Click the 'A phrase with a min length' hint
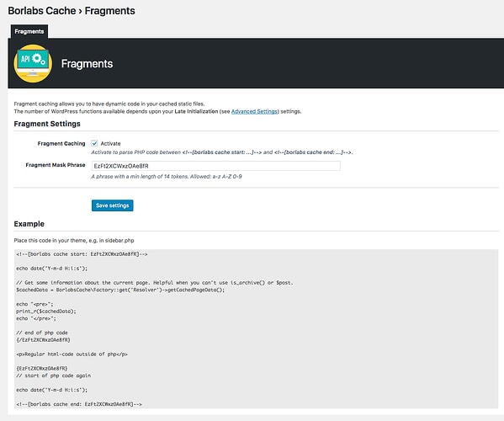 pos(167,177)
